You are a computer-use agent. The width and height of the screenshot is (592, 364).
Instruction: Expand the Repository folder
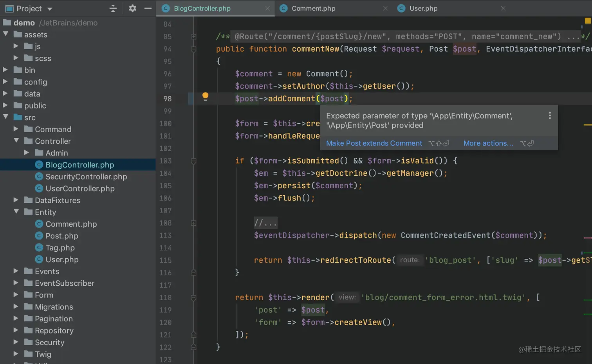click(x=16, y=330)
